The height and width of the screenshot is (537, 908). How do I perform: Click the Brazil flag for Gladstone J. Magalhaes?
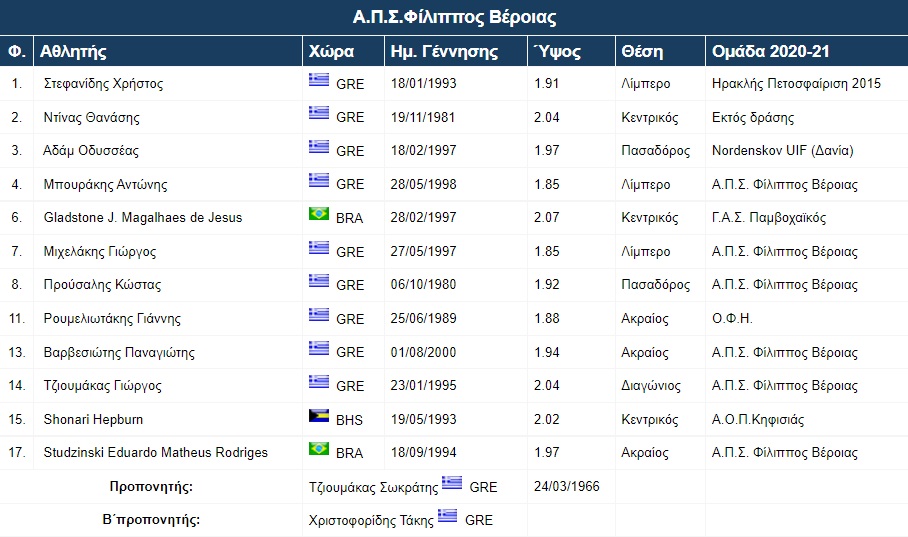coord(318,214)
